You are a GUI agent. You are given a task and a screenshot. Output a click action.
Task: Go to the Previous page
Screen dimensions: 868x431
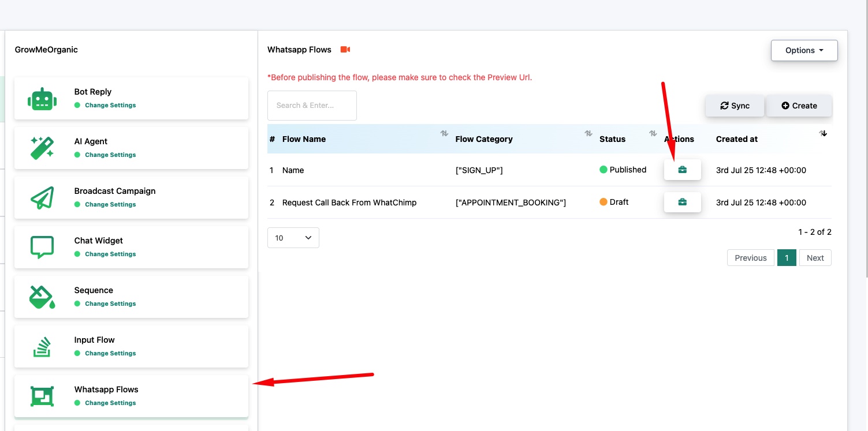click(x=751, y=258)
